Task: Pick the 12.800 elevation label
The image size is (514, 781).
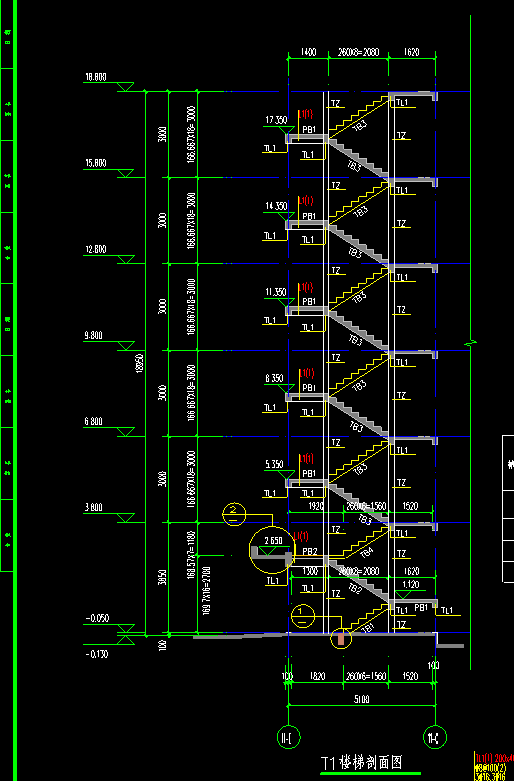Action: click(x=96, y=250)
